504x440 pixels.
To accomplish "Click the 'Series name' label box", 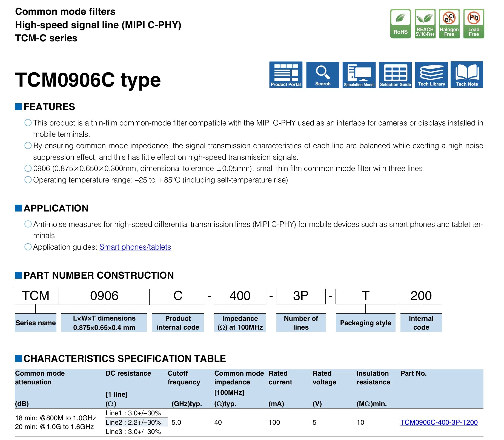I will (36, 323).
